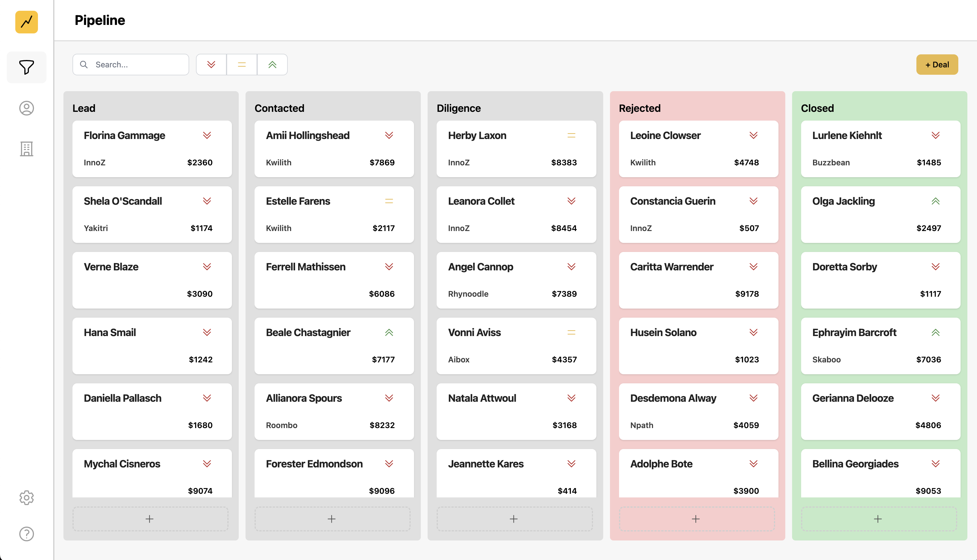This screenshot has height=560, width=977.
Task: Click priority icon on Doretta Sorby card
Action: tap(935, 267)
